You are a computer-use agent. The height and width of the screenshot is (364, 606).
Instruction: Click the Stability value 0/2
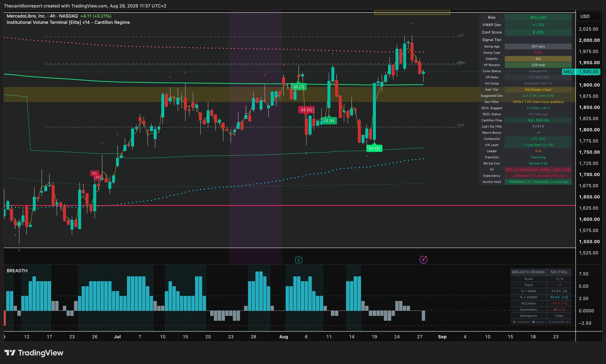point(538,59)
